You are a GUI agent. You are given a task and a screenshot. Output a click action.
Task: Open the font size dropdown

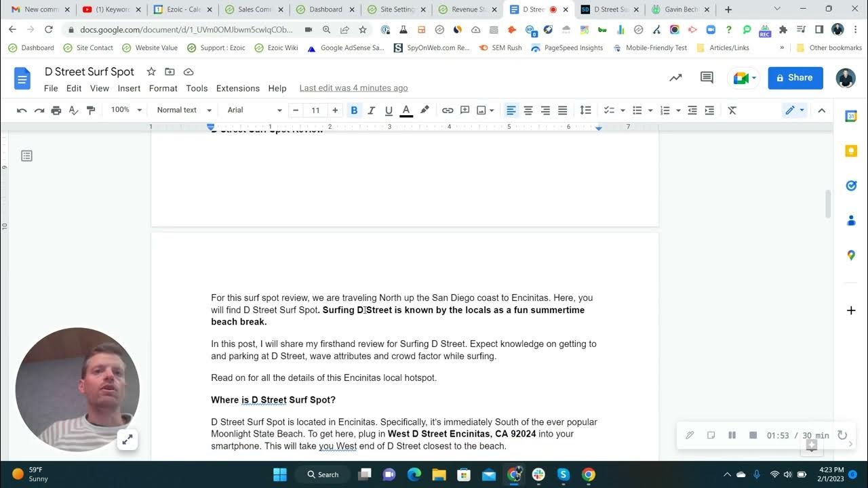tap(315, 110)
